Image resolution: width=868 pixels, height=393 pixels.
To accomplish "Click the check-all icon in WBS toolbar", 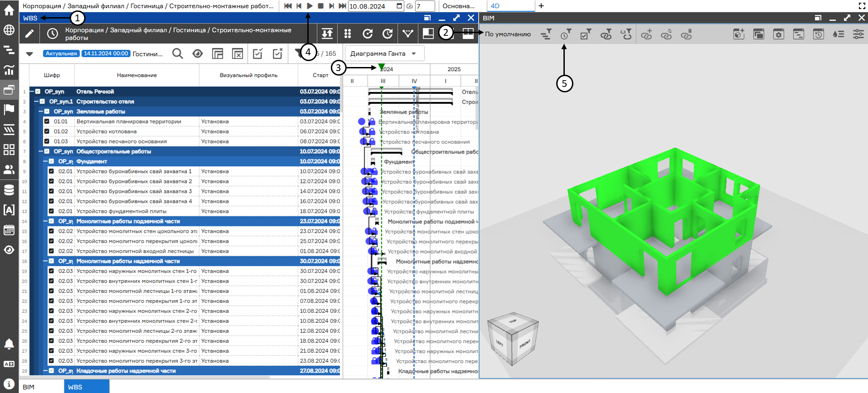I will tap(258, 53).
